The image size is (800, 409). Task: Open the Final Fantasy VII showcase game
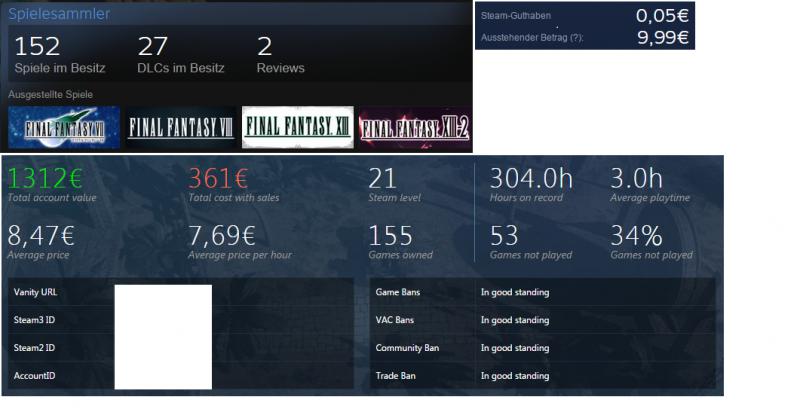click(63, 127)
